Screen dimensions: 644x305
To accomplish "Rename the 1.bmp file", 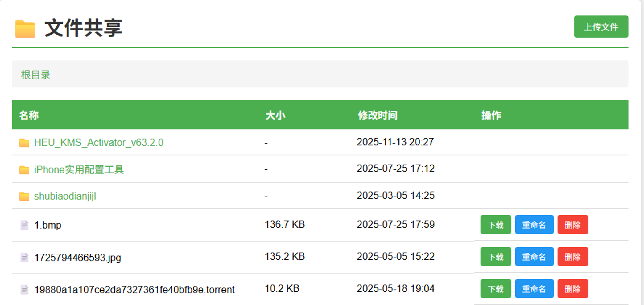I will (534, 225).
